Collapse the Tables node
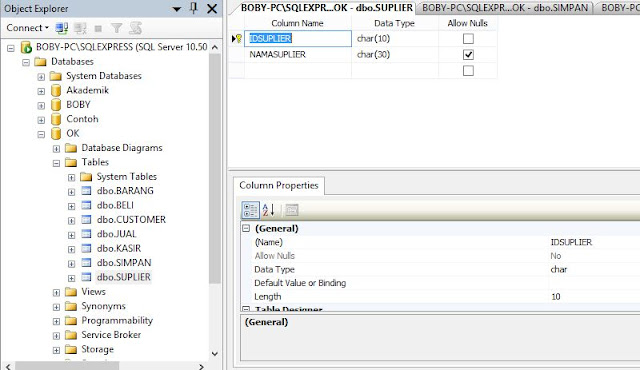This screenshot has width=640, height=370. tap(56, 163)
